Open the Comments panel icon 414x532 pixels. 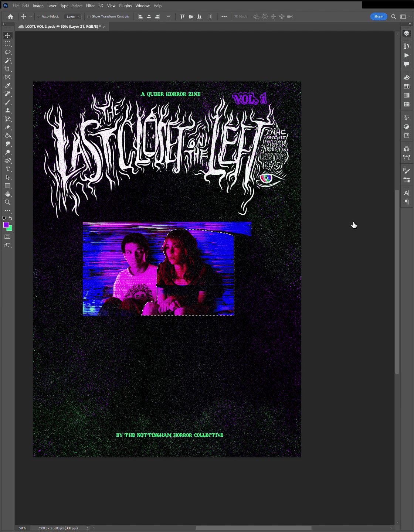click(x=407, y=64)
